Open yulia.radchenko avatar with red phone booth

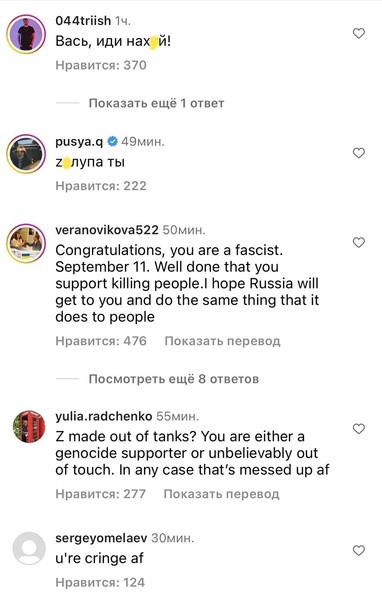29,426
